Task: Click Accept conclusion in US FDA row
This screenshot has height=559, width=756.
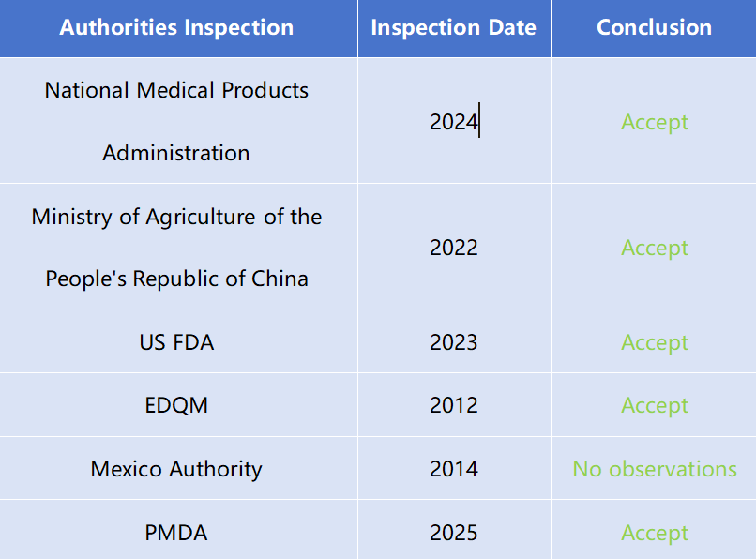Action: tap(655, 343)
